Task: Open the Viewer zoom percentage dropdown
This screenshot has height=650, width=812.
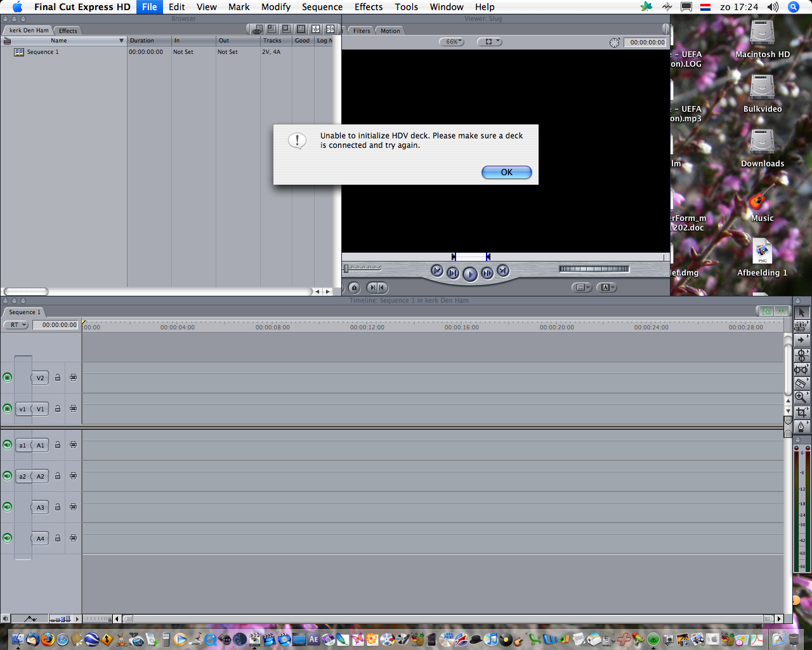Action: click(x=452, y=42)
